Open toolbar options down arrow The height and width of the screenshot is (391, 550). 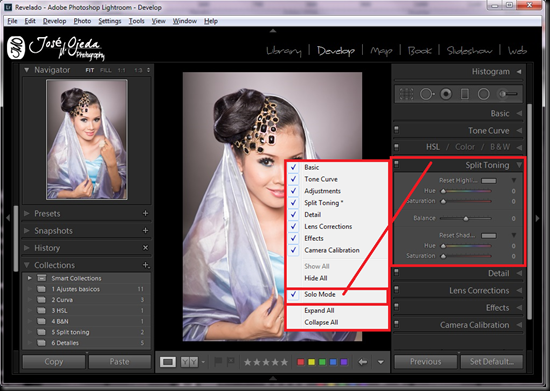381,362
